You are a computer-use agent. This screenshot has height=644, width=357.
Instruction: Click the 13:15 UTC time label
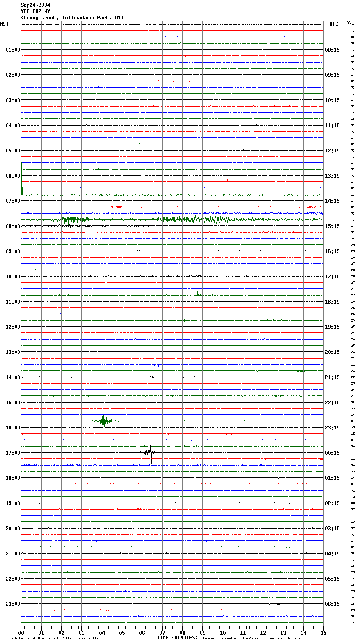tap(332, 176)
